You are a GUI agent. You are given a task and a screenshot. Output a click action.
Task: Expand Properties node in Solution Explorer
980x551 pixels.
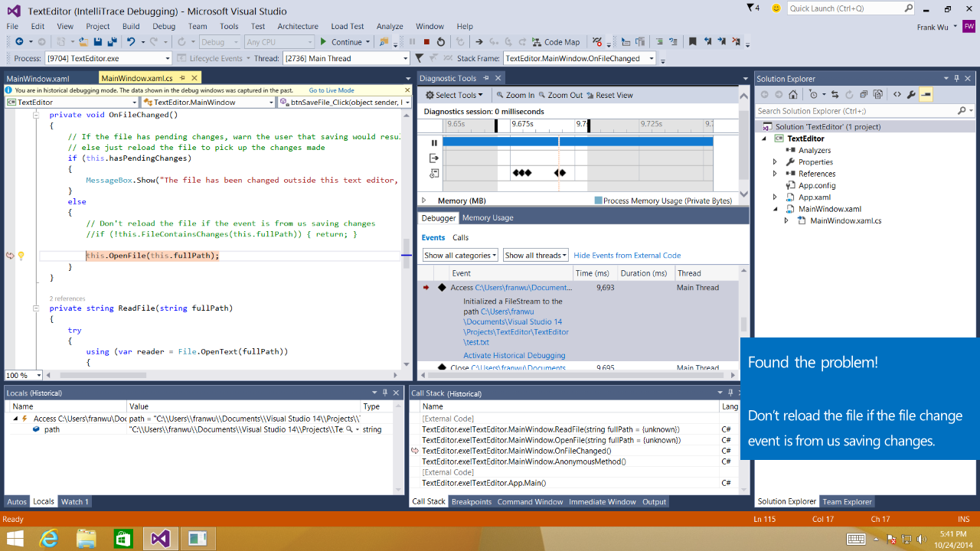point(775,162)
